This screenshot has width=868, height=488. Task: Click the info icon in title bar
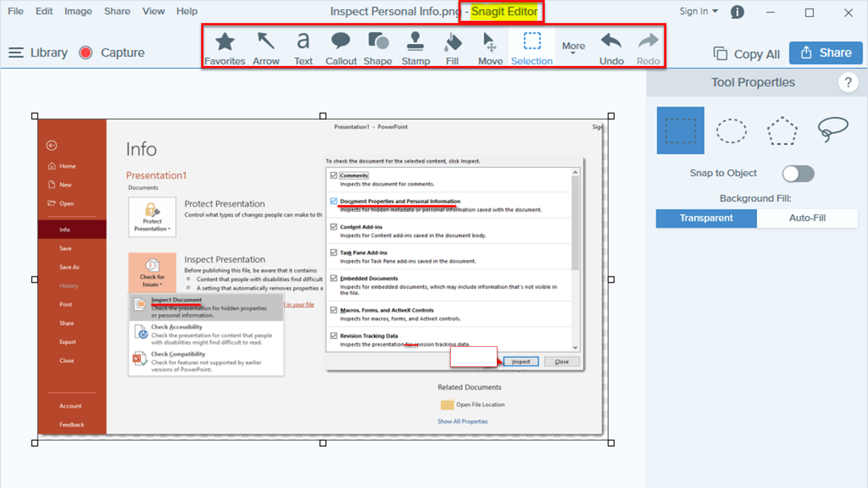tap(737, 12)
